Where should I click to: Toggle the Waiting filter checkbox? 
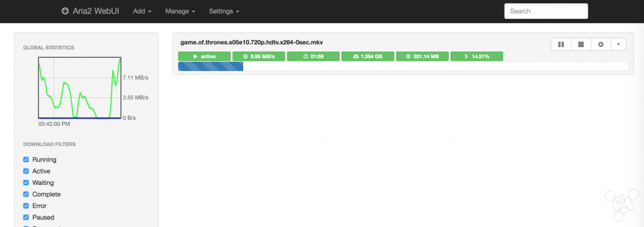[26, 182]
